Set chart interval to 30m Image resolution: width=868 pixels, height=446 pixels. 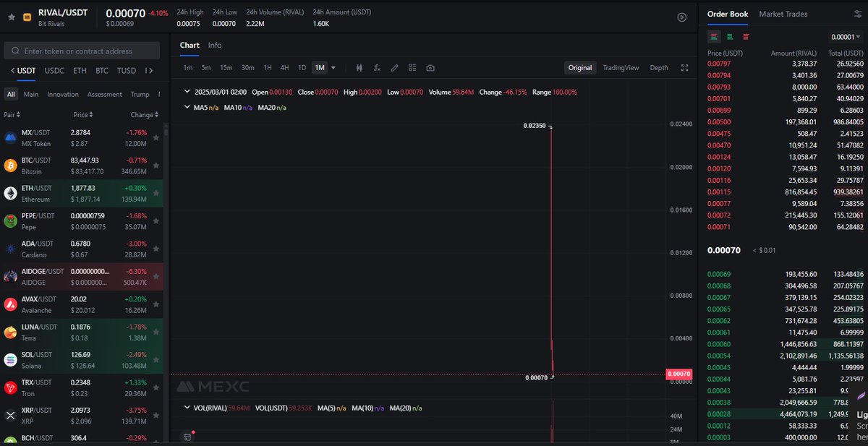tap(247, 68)
